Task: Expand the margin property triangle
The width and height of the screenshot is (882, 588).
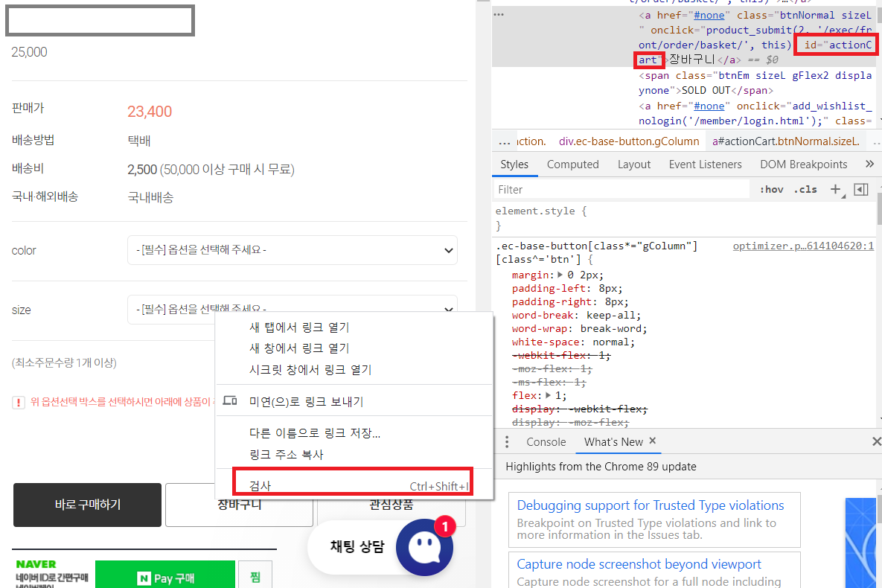Action: tap(560, 275)
